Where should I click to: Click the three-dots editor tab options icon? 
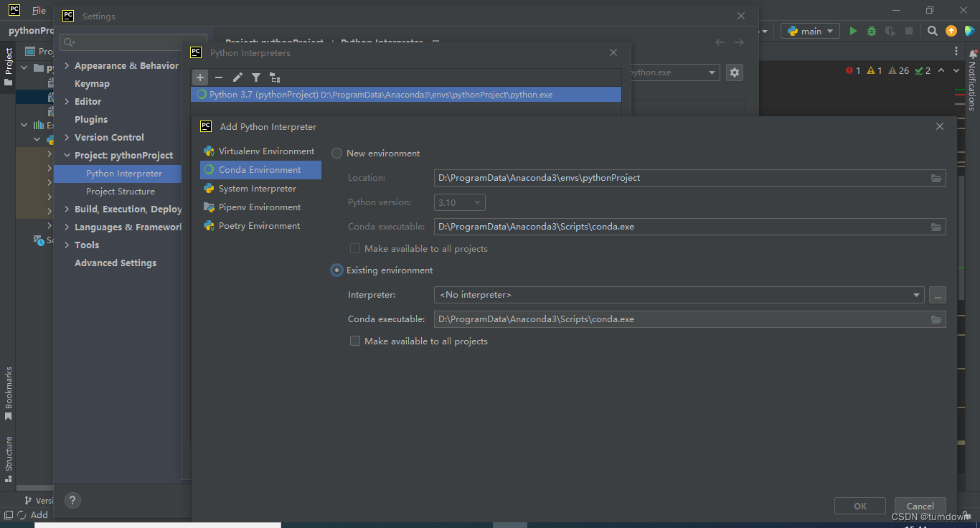(x=956, y=51)
